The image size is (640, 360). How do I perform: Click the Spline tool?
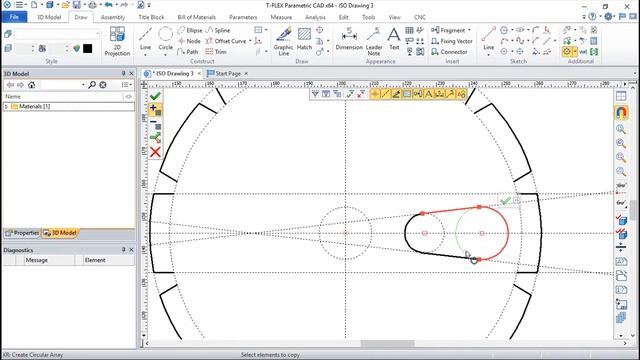(x=218, y=30)
